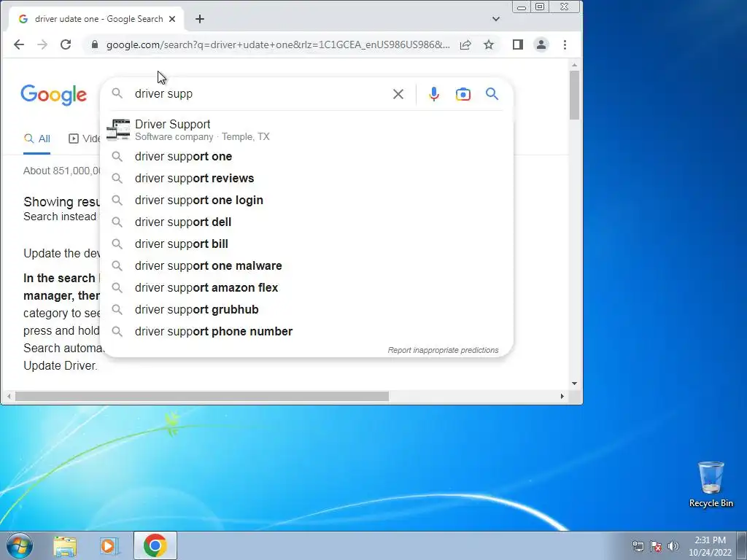Viewport: 747px width, 560px height.
Task: Choose suggestion 'driver support reviews'
Action: click(x=307, y=179)
